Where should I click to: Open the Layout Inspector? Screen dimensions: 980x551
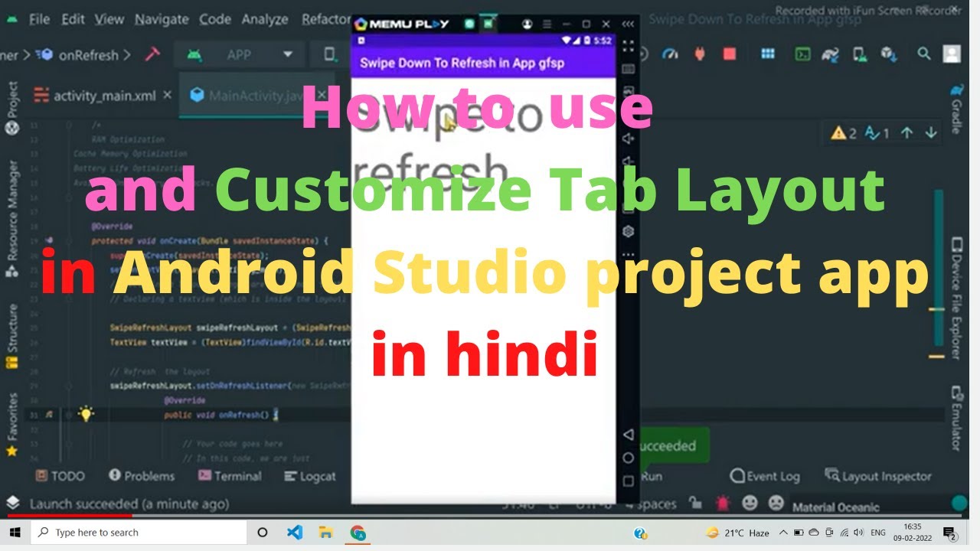(x=878, y=476)
